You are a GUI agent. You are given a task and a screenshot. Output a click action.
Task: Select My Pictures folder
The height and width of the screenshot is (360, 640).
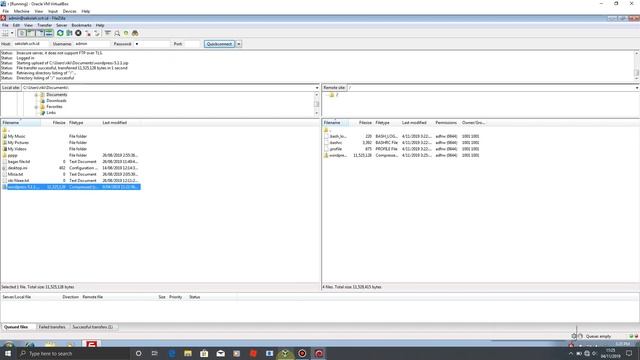pyautogui.click(x=18, y=142)
